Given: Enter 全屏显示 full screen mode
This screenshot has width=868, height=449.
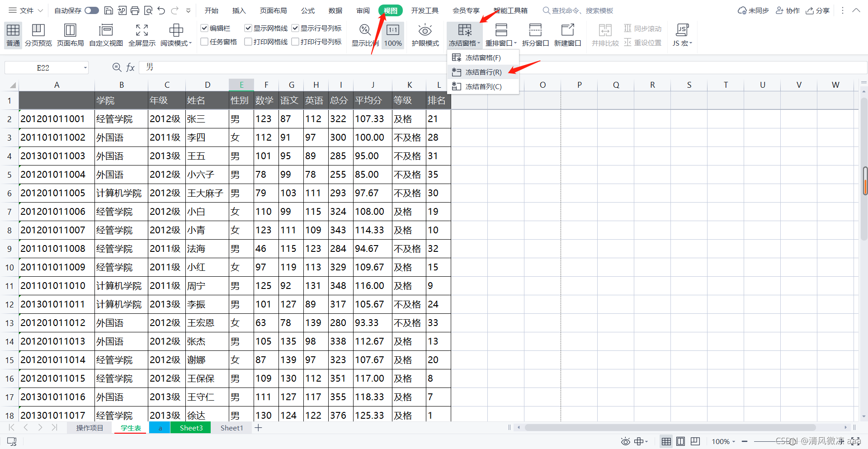Looking at the screenshot, I should (142, 35).
